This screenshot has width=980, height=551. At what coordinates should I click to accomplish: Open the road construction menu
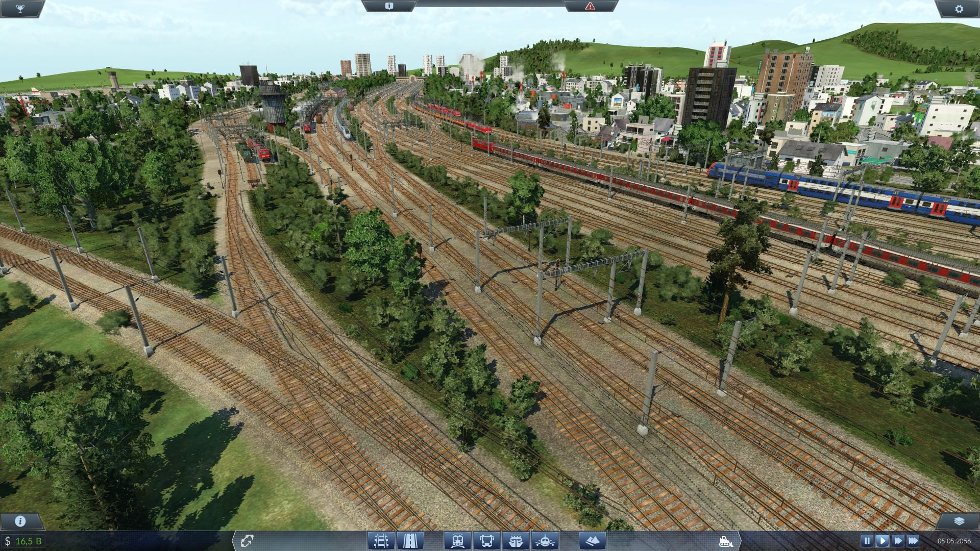[410, 540]
